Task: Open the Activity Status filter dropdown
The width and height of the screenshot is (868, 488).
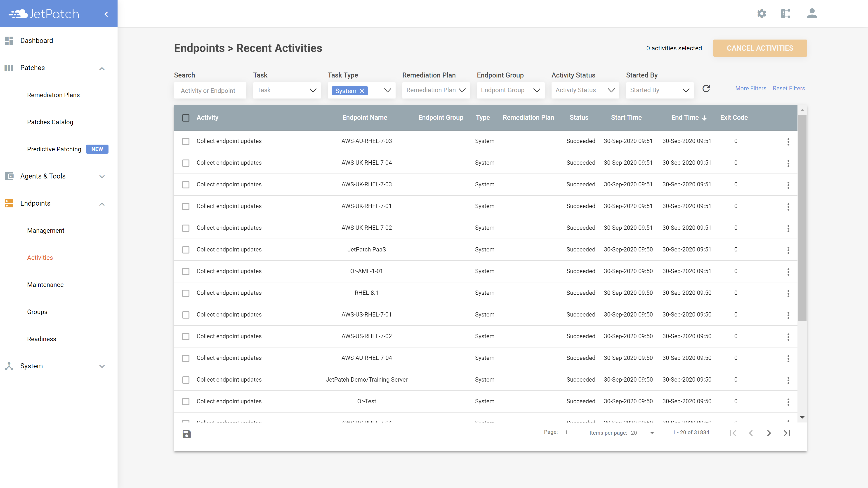Action: coord(585,90)
